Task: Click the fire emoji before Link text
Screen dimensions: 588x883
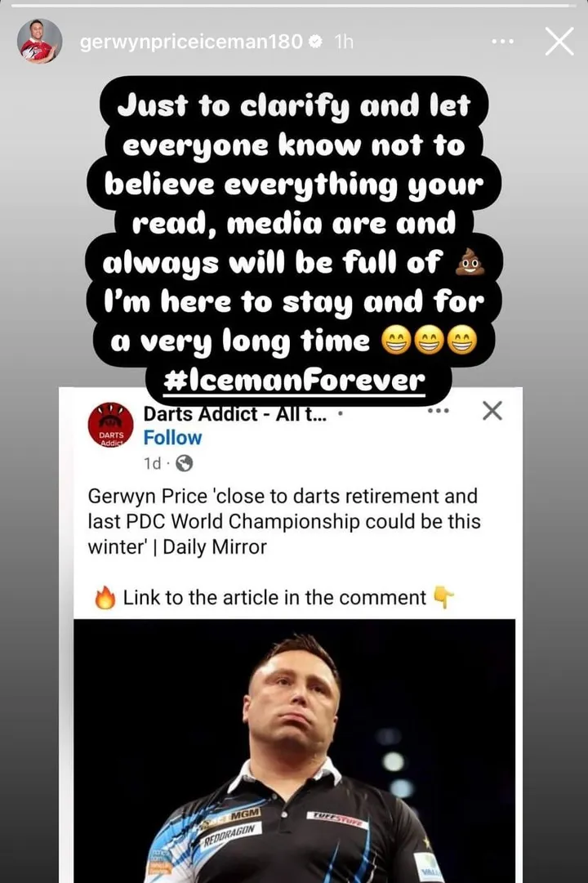Action: coord(105,597)
